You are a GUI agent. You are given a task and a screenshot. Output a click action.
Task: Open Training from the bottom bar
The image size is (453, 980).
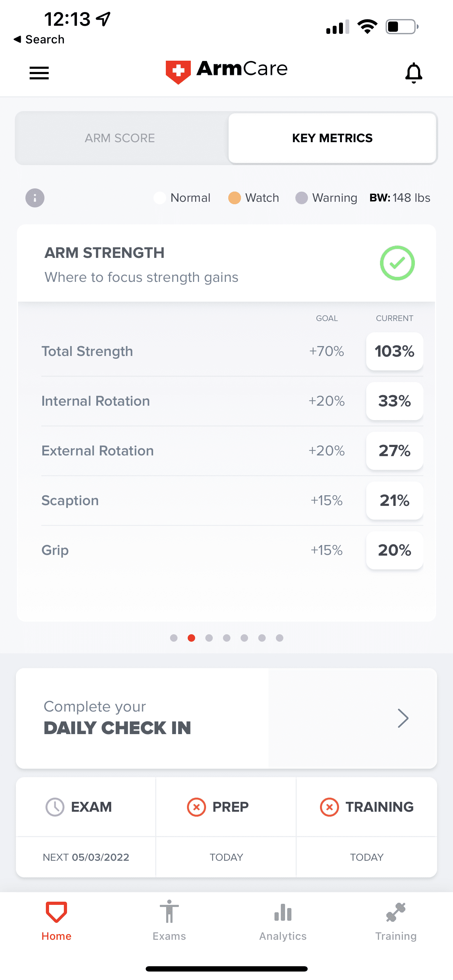[x=395, y=920]
